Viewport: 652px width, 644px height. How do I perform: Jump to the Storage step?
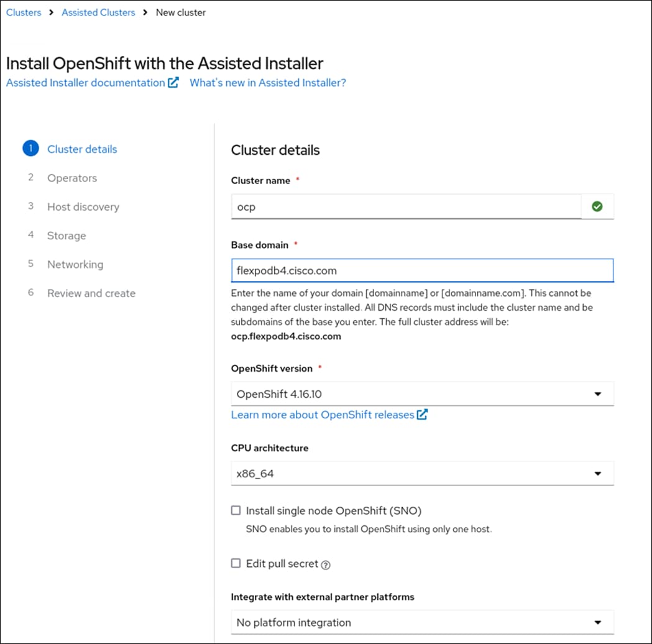(x=67, y=236)
